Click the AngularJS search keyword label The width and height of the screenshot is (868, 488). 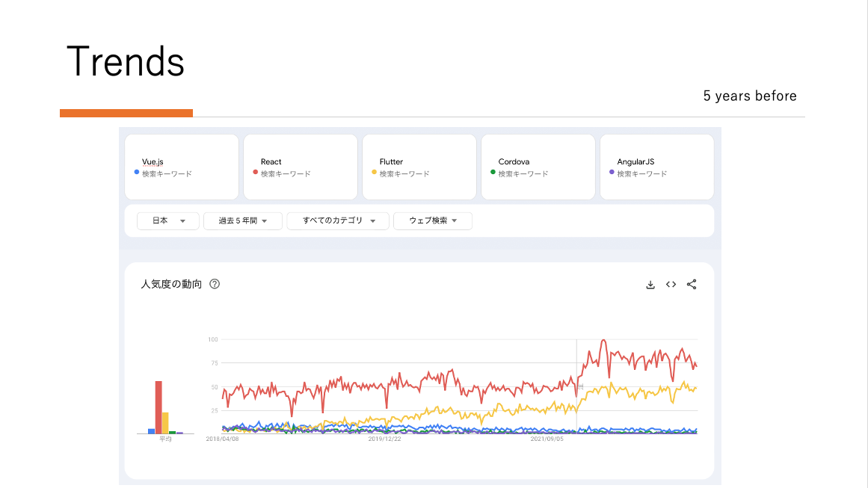pyautogui.click(x=641, y=173)
